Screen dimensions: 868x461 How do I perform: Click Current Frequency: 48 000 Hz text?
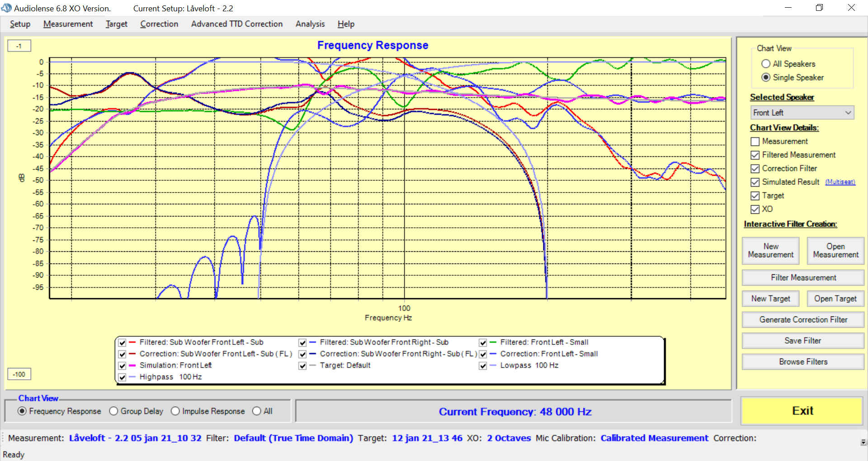tap(515, 412)
